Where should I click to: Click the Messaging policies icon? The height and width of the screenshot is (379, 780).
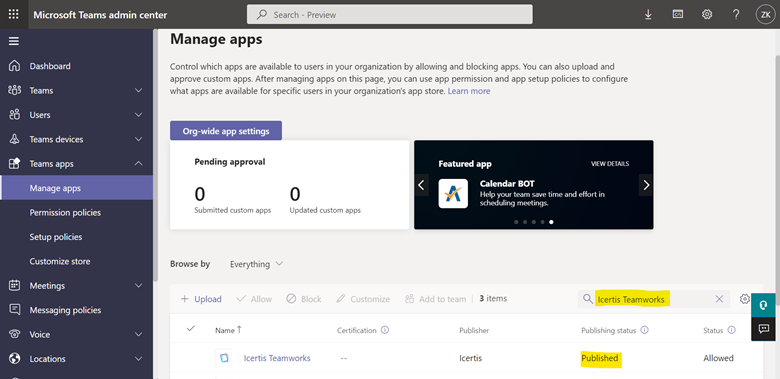[x=15, y=310]
